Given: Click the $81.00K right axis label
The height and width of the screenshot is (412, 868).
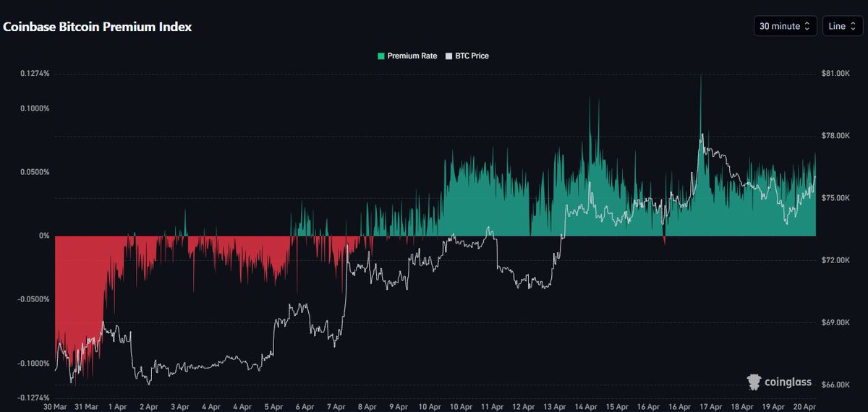Looking at the screenshot, I should [x=835, y=74].
